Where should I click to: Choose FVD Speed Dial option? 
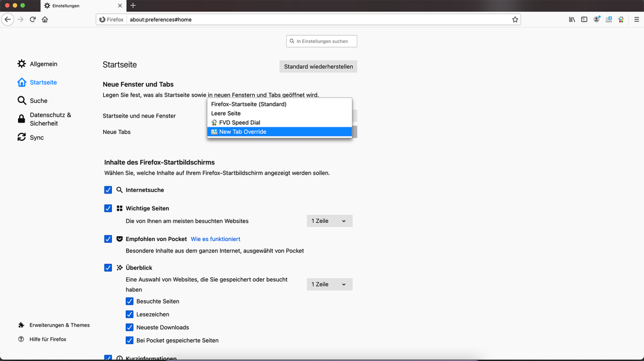coord(280,122)
